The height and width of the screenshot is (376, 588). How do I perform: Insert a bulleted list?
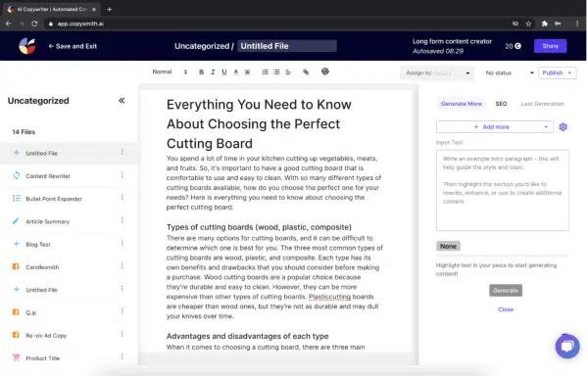(276, 71)
